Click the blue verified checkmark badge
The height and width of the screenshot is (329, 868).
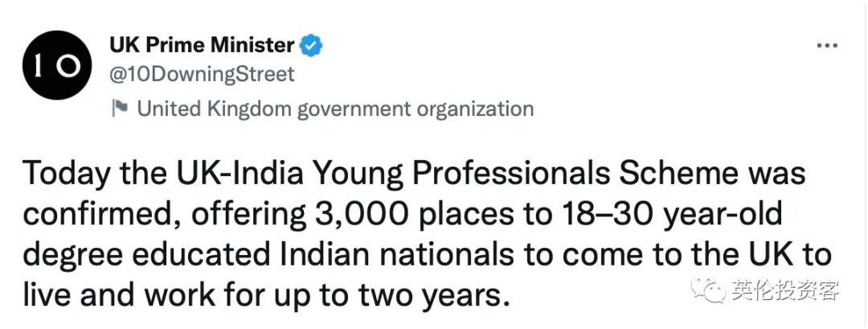click(310, 46)
